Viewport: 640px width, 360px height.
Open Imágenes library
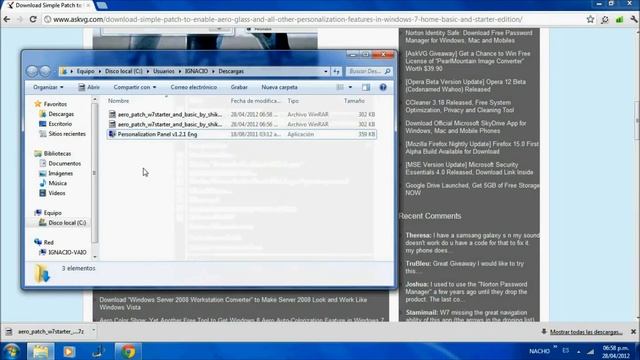coord(56,173)
